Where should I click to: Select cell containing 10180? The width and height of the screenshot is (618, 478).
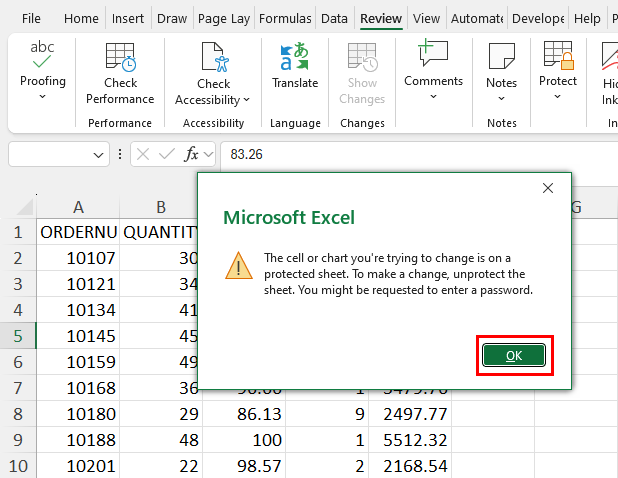click(x=78, y=414)
